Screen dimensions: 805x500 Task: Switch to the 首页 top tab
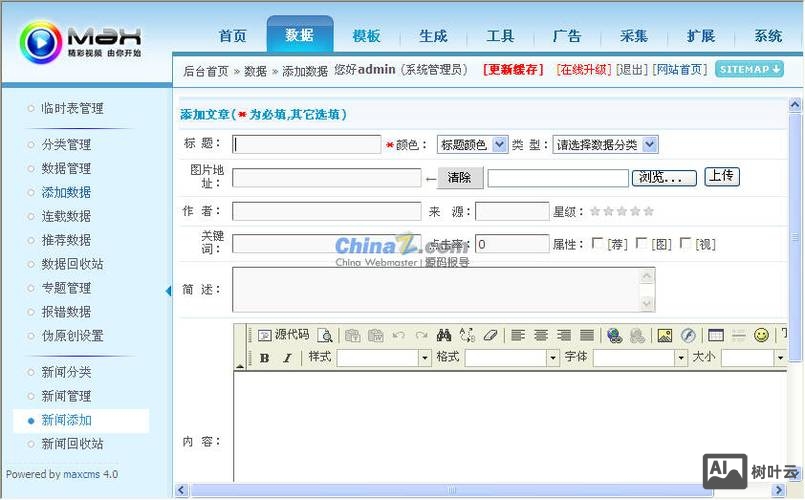pos(233,36)
